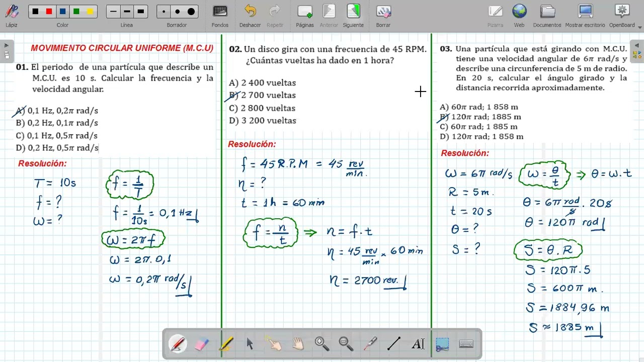Switch to Pizarra board mode
The width and height of the screenshot is (644, 362).
[495, 15]
